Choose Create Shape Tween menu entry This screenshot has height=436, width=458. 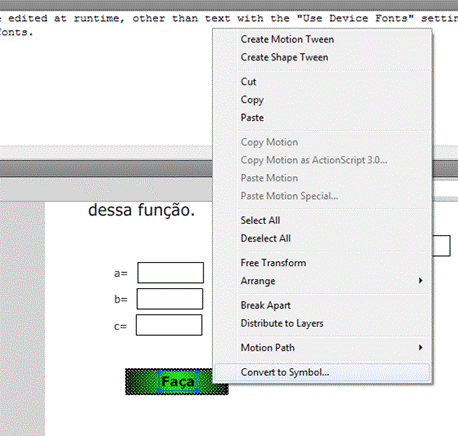pos(322,57)
